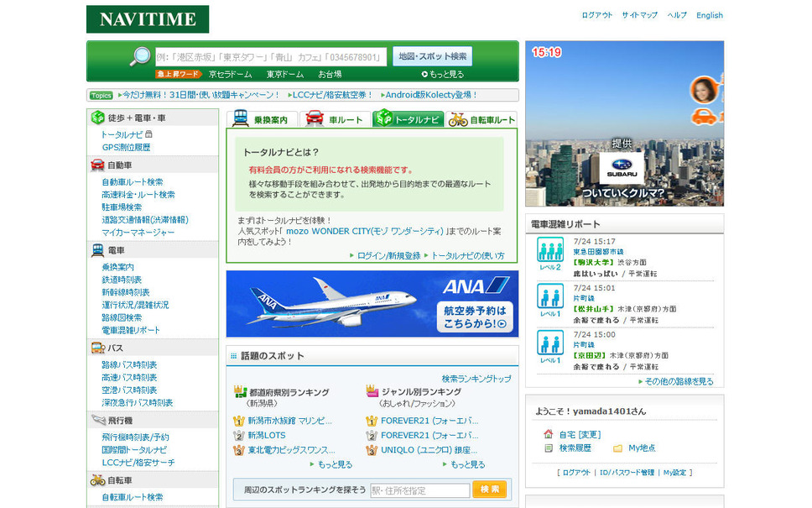Screen dimensions: 812x508
Task: Click the crown icon by 都道府県別ランキング
Action: pos(240,391)
